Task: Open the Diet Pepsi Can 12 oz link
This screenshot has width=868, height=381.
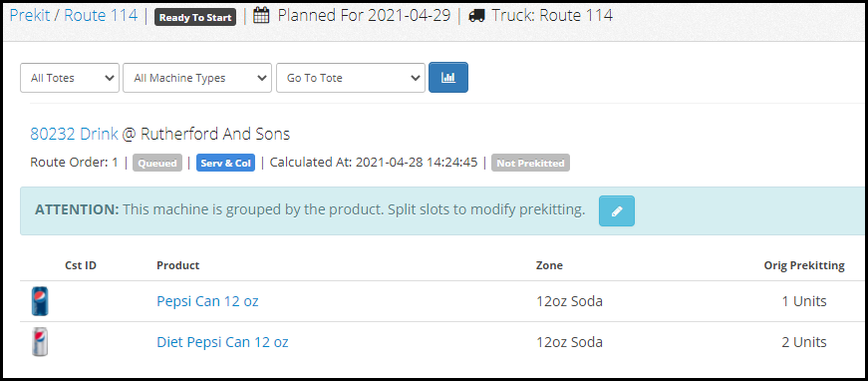Action: coord(222,342)
